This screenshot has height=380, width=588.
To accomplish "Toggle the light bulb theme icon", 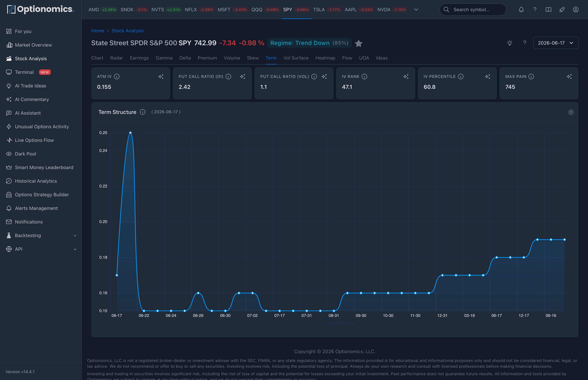I will coord(510,43).
